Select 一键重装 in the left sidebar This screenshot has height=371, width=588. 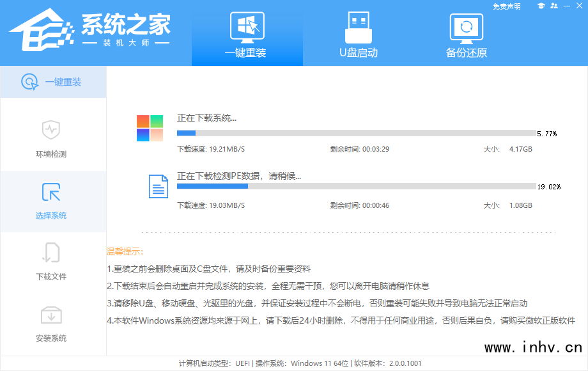point(53,82)
